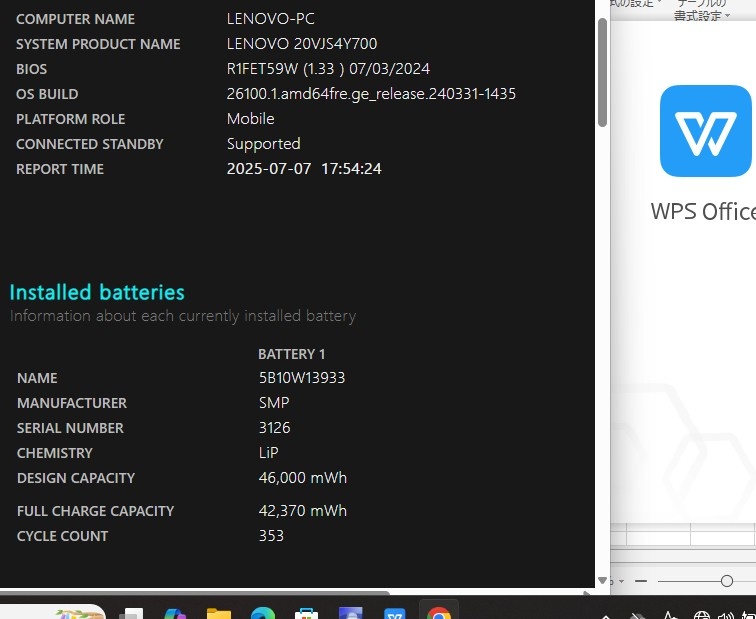This screenshot has width=756, height=619.
Task: Click the SYSTEM PRODUCT NAME label
Action: pyautogui.click(x=98, y=44)
